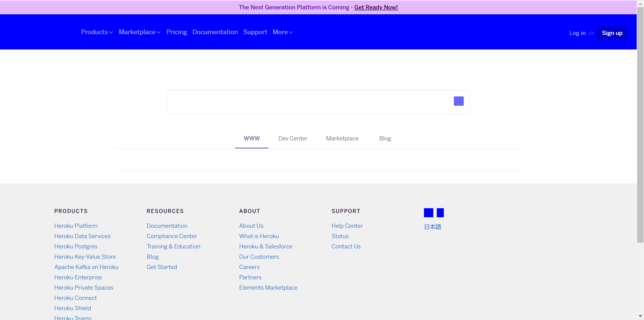Click the first blue social icon in footer

[x=428, y=213]
